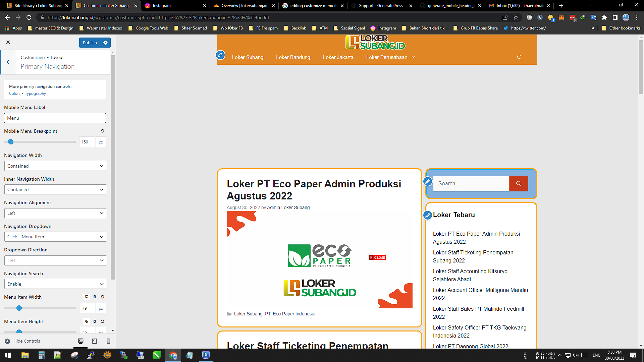Adjust the Menu Item Height slider
This screenshot has height=362, width=644.
19,331
